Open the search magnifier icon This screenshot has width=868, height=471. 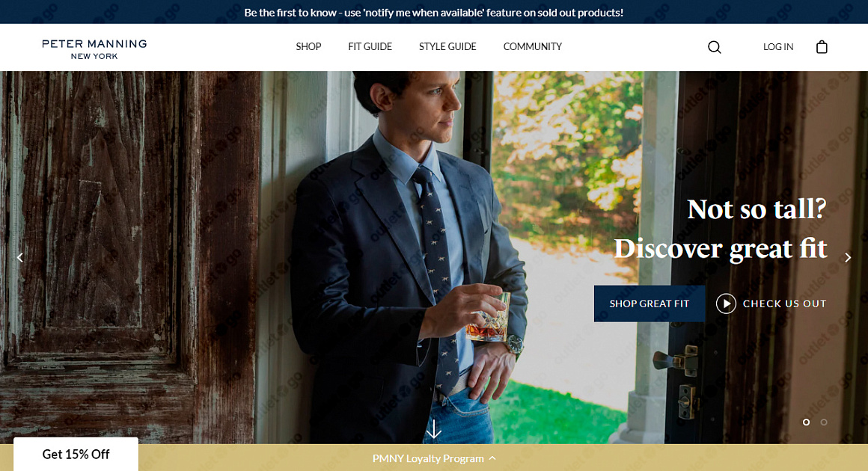click(714, 47)
